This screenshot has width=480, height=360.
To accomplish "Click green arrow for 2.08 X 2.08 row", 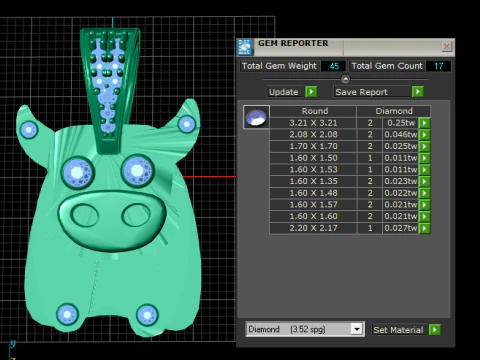I will pyautogui.click(x=424, y=135).
